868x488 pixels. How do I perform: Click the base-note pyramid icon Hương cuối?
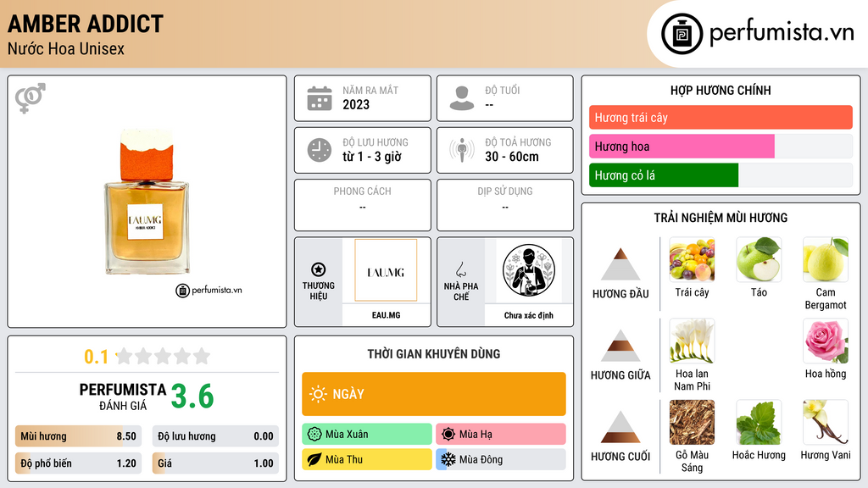click(620, 427)
